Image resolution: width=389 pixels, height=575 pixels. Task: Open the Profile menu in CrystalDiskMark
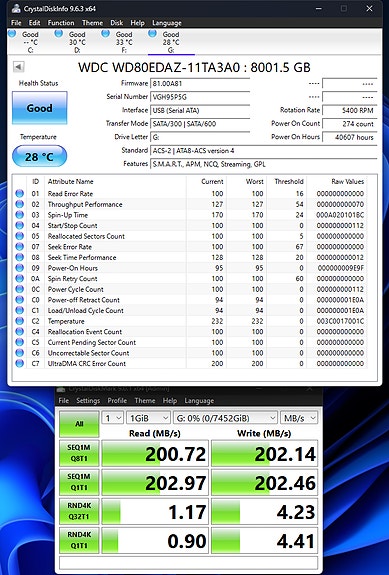(x=117, y=400)
